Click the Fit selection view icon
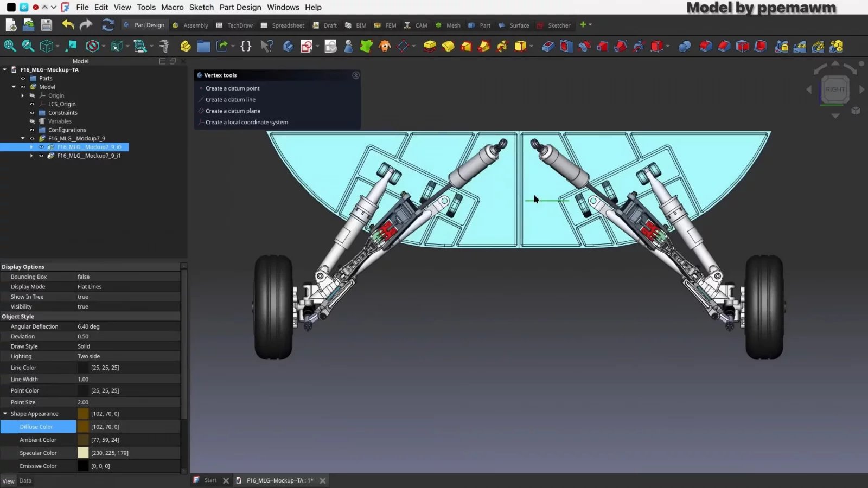868x488 pixels. [28, 46]
